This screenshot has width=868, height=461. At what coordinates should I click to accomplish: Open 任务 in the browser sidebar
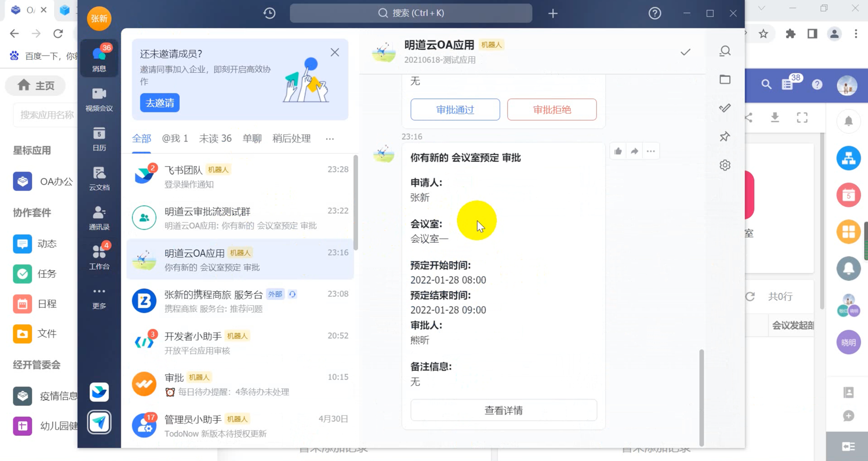[36, 274]
